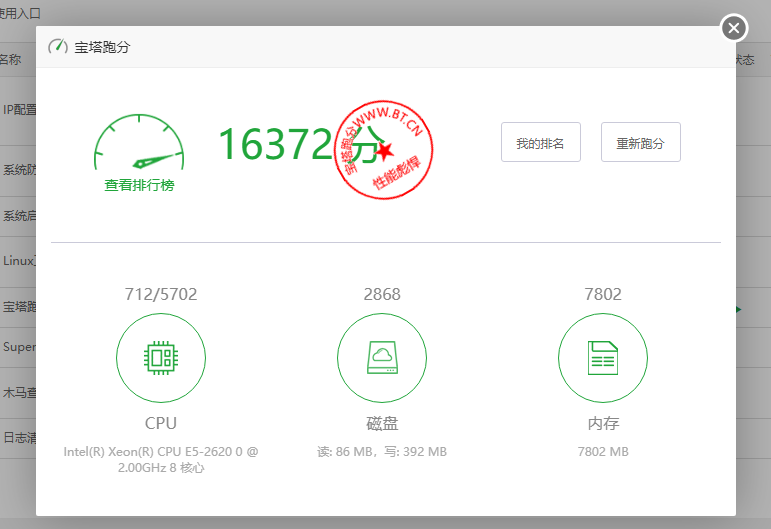Click the 磁盘 label under disk icon
The image size is (771, 529).
[x=382, y=423]
